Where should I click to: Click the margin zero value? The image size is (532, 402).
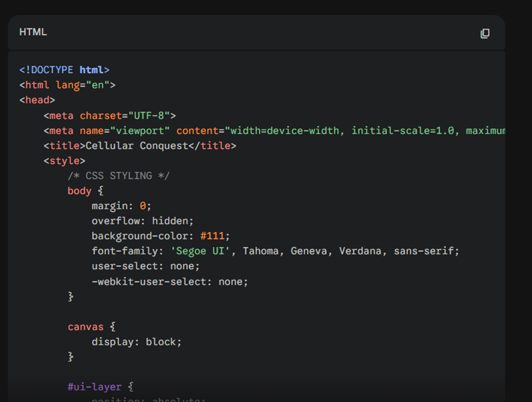pyautogui.click(x=144, y=206)
